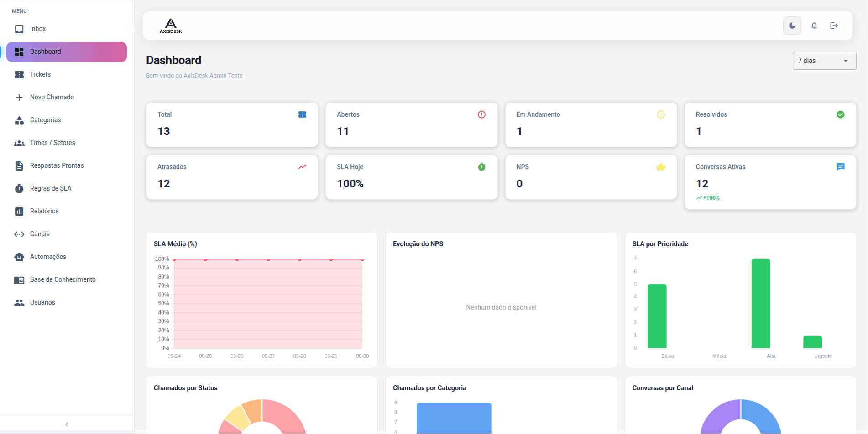This screenshot has height=434, width=868.
Task: Click the Usuários people icon
Action: pos(19,303)
